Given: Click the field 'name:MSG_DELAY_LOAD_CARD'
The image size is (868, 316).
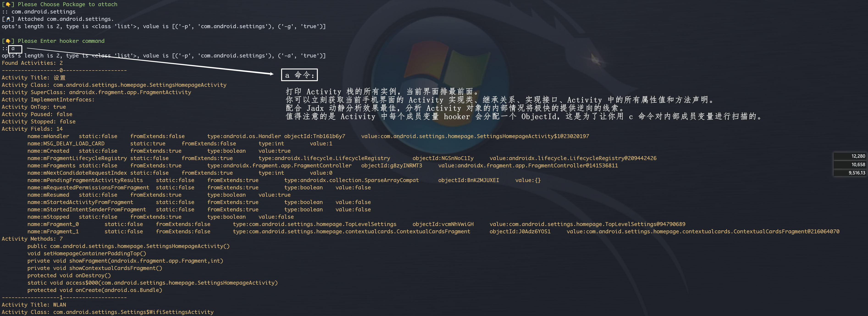Looking at the screenshot, I should 66,144.
